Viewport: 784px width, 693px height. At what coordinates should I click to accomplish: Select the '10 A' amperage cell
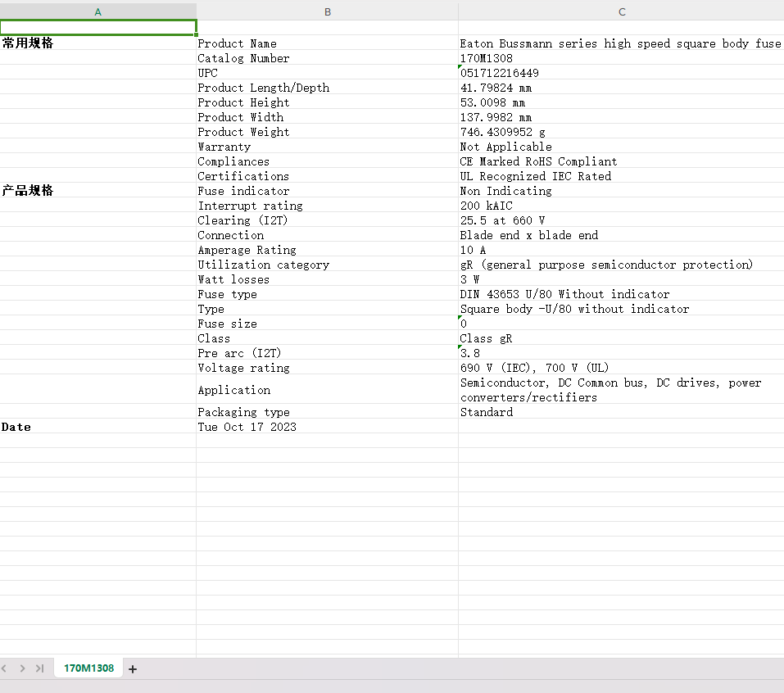pos(621,250)
